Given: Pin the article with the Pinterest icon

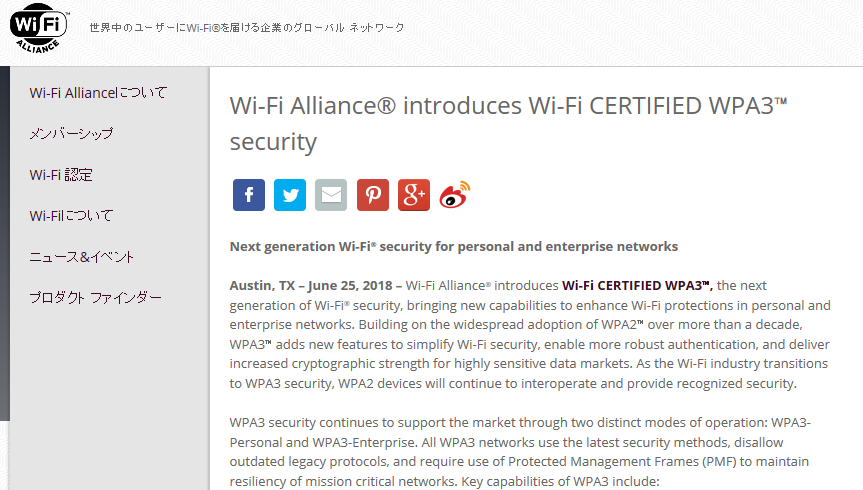Looking at the screenshot, I should tap(373, 195).
